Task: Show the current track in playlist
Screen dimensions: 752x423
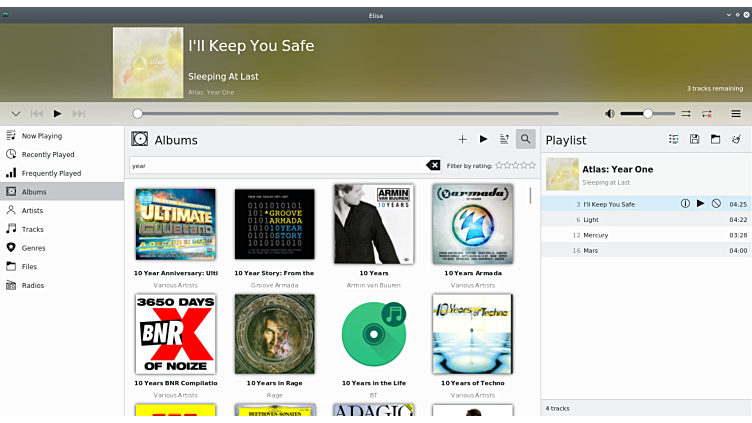Action: point(673,139)
